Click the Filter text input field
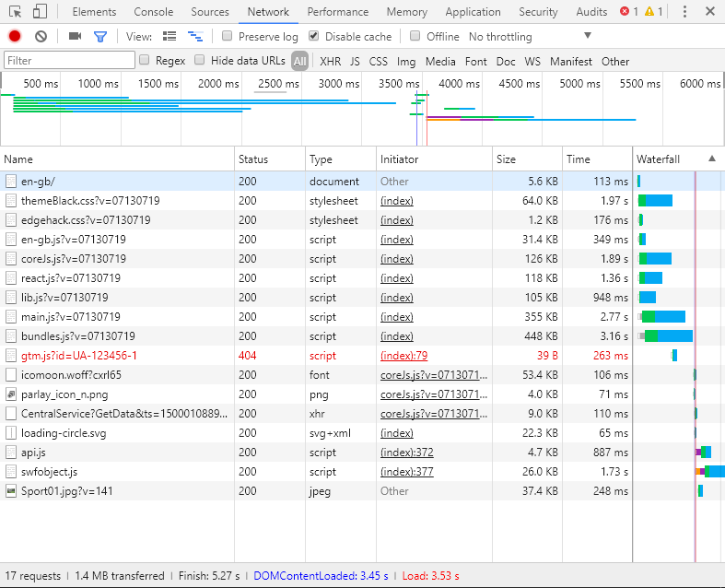The image size is (725, 588). [69, 61]
